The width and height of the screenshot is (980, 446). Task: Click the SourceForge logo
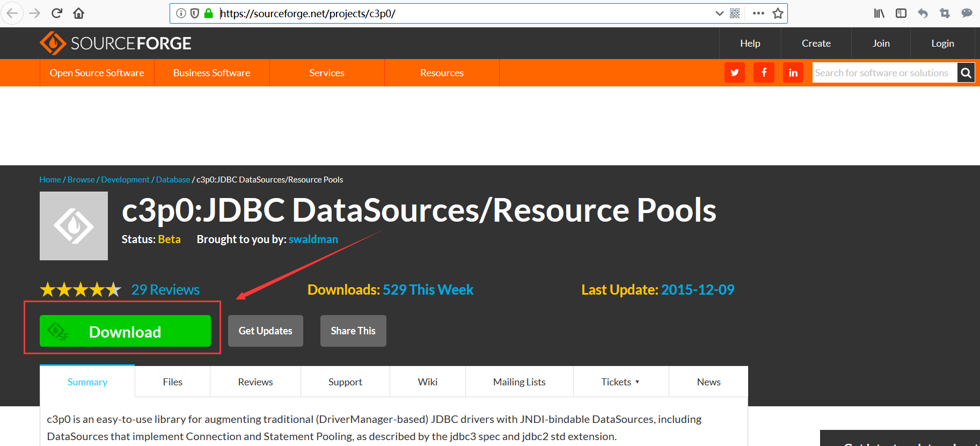tap(115, 43)
